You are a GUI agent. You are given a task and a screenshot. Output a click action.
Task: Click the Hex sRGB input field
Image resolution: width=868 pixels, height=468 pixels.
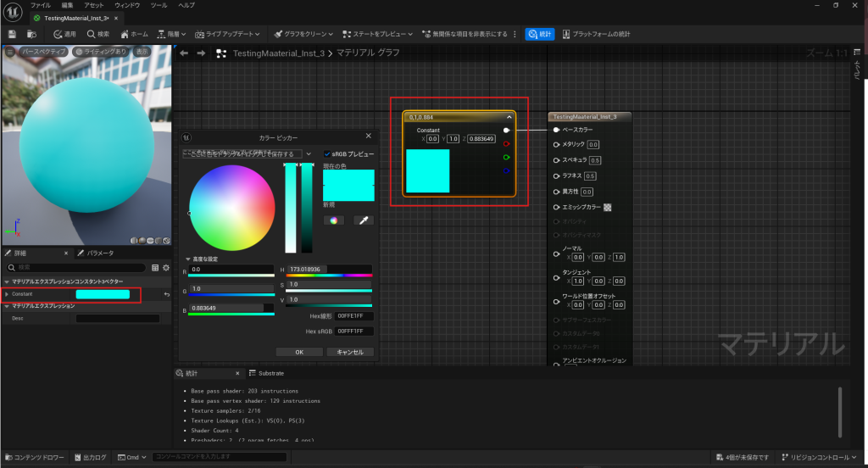pyautogui.click(x=353, y=331)
